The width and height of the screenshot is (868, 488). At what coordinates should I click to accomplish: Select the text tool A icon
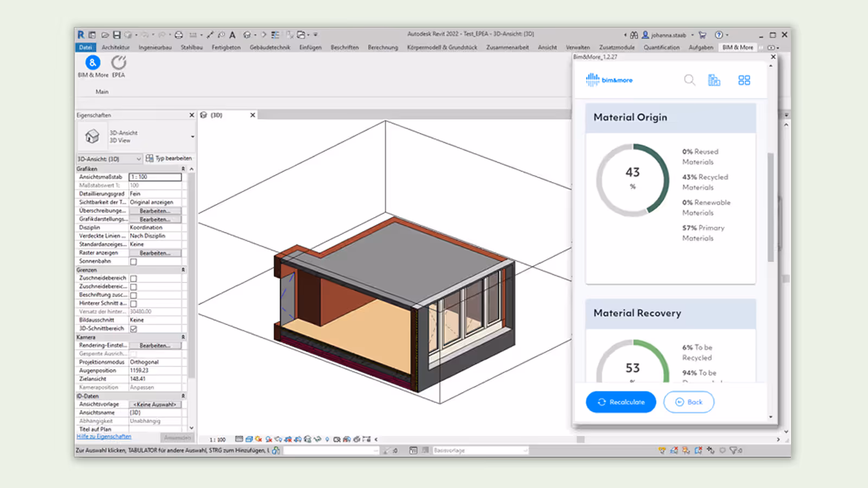pyautogui.click(x=232, y=35)
